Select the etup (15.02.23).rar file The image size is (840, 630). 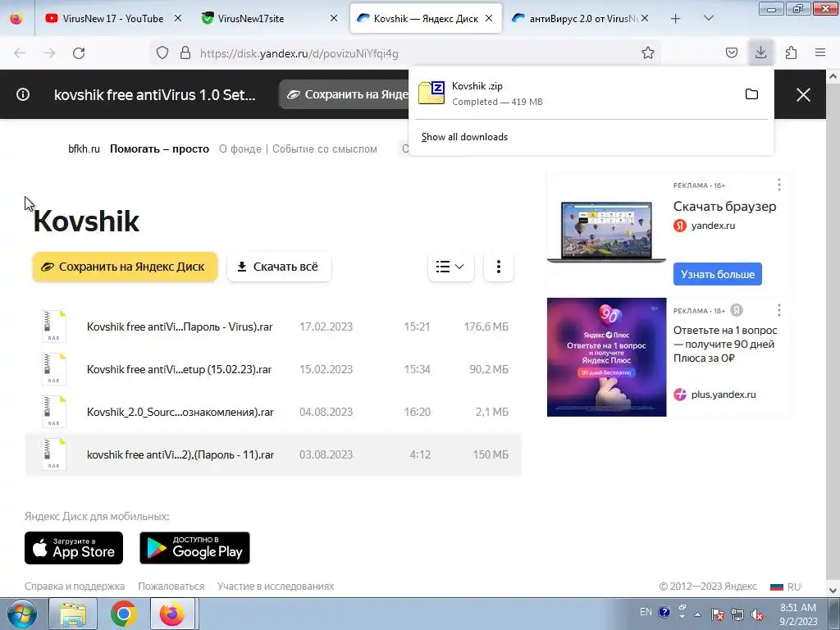tap(273, 369)
